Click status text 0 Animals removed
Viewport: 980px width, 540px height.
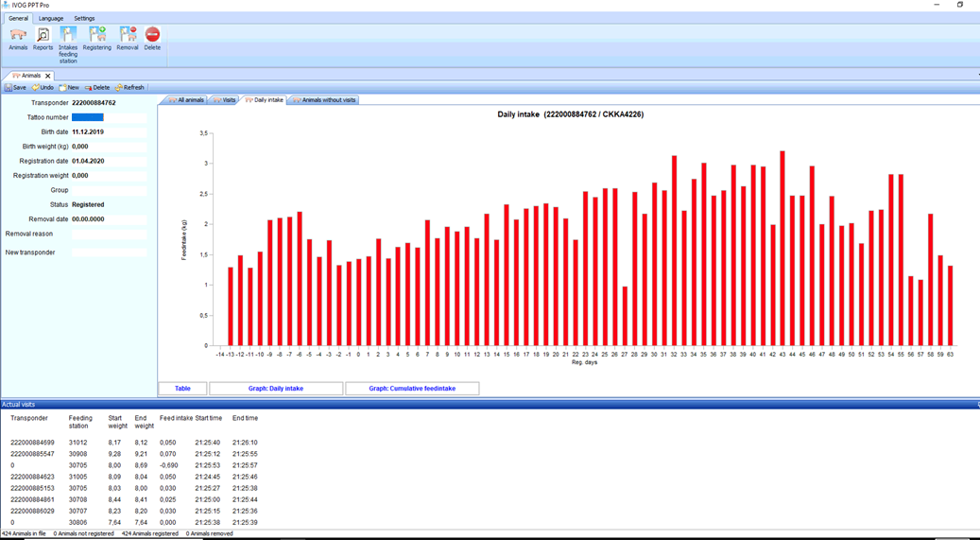(210, 533)
